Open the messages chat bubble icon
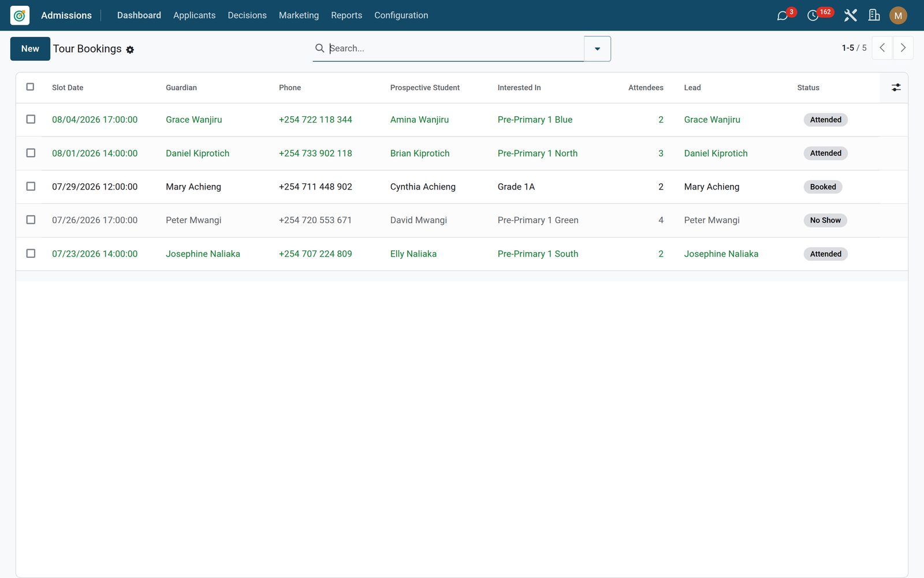 click(x=783, y=16)
